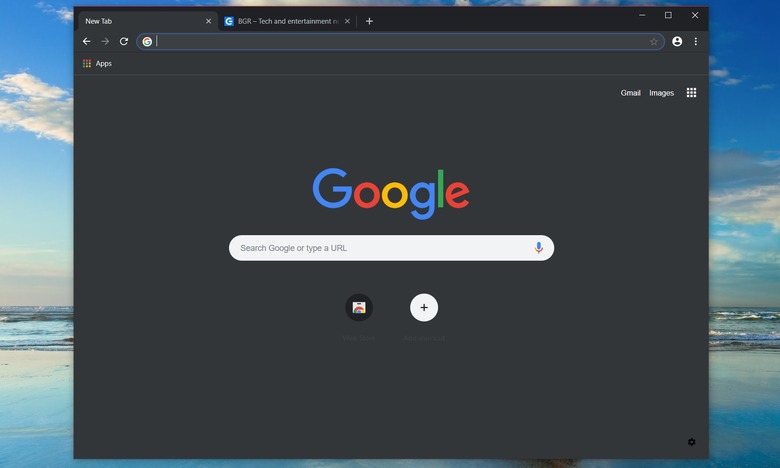
Task: Click the Google logo
Action: click(x=391, y=193)
